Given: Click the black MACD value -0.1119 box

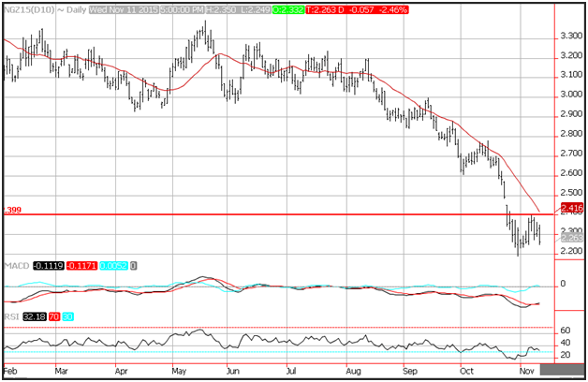Looking at the screenshot, I should tap(50, 265).
